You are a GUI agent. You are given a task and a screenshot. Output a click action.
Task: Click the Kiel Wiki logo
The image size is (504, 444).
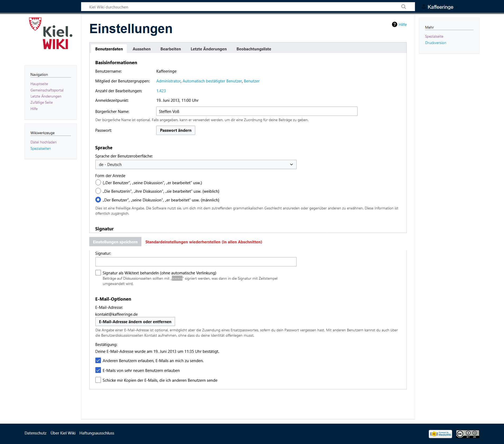tap(51, 34)
